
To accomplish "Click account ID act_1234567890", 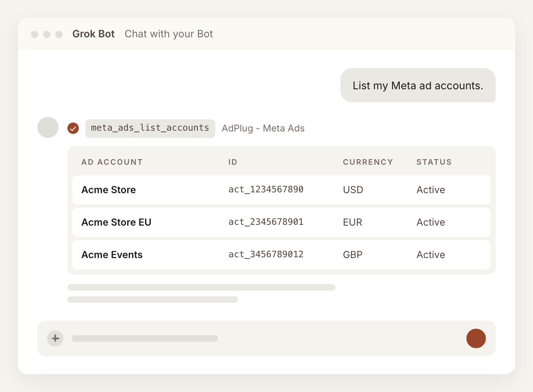I will (266, 190).
